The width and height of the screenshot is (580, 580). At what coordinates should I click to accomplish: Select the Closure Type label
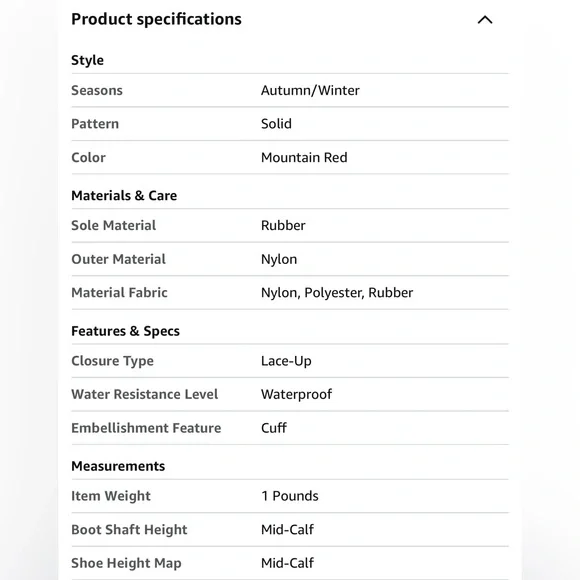coord(112,361)
